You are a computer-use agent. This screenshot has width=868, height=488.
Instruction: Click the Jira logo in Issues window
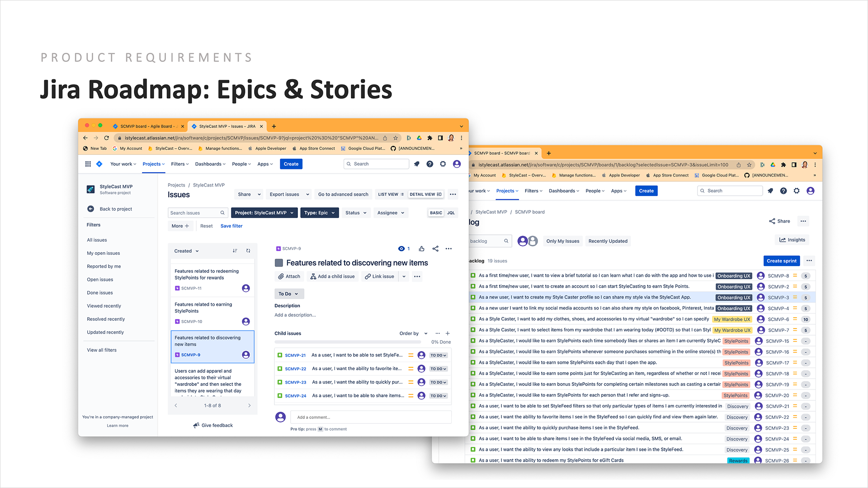click(x=99, y=164)
